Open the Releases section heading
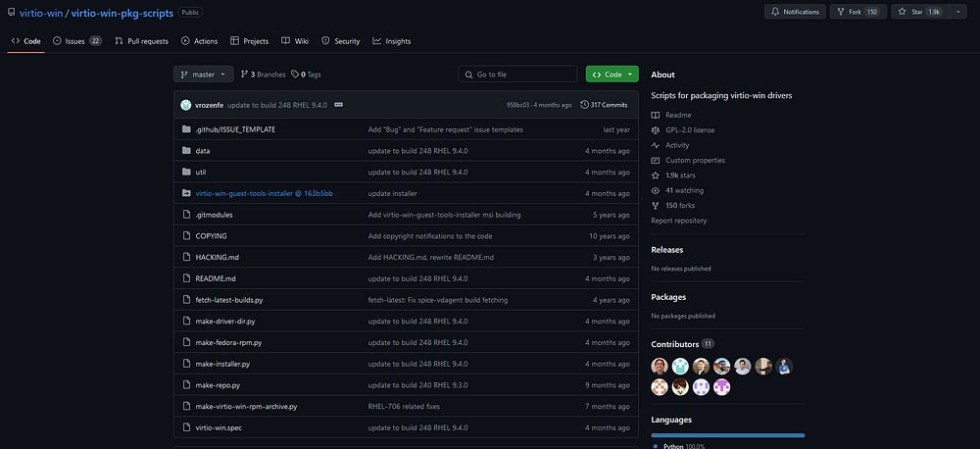The height and width of the screenshot is (449, 980). 666,250
